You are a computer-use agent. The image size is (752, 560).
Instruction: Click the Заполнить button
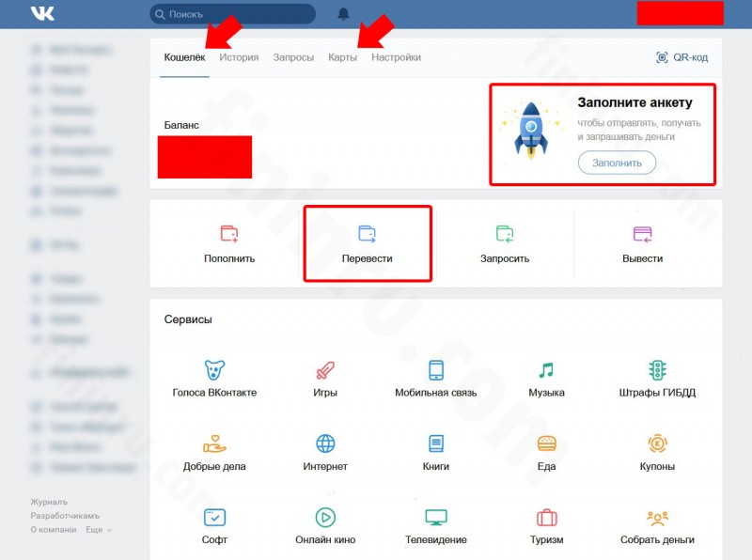pos(617,163)
